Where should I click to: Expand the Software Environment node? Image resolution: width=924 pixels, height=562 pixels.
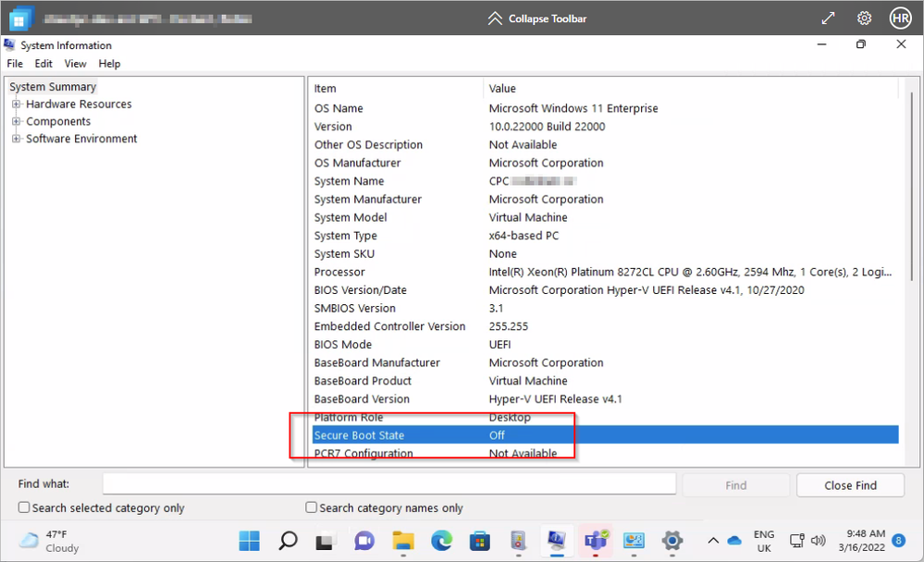coord(16,139)
